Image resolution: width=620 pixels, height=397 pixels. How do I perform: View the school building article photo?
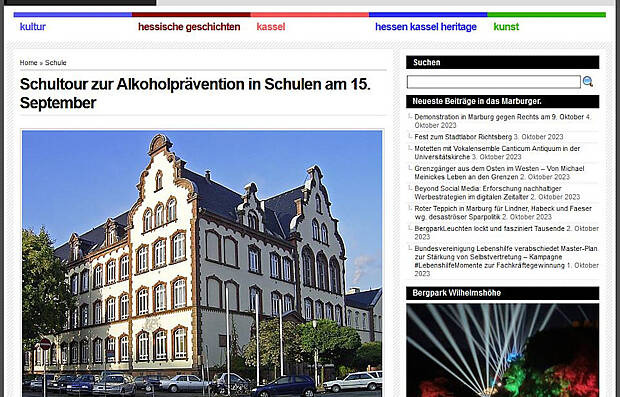[x=202, y=263]
